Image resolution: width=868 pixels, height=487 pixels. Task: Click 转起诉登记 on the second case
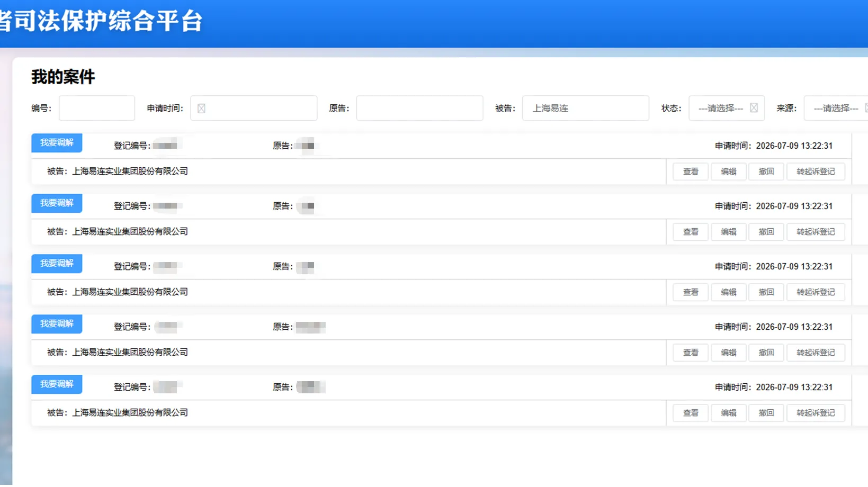click(x=816, y=232)
